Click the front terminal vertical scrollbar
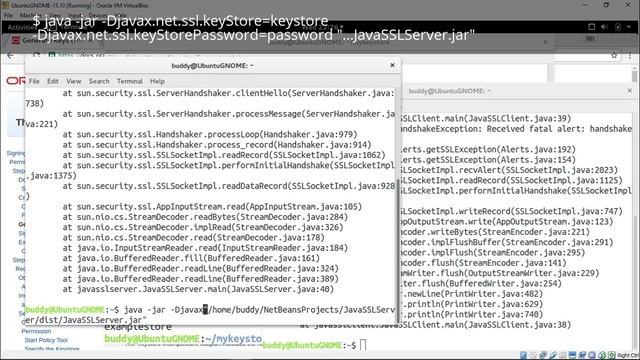The image size is (640, 360). [x=398, y=251]
